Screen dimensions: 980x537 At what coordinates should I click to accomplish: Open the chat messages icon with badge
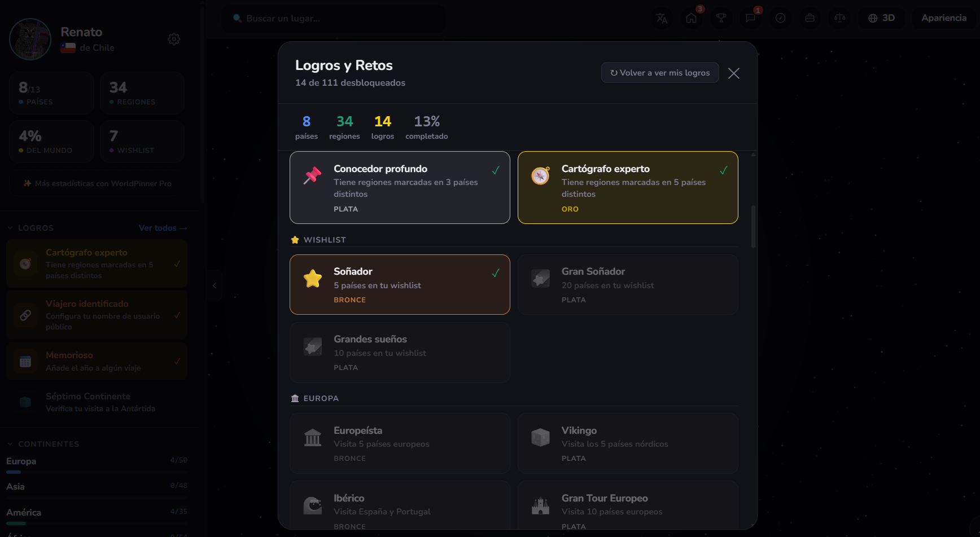click(751, 18)
